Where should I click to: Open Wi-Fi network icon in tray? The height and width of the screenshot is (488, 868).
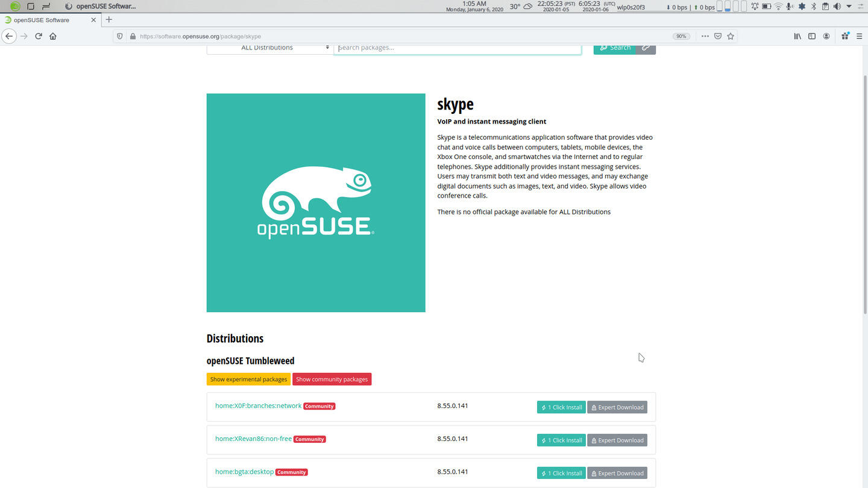778,7
